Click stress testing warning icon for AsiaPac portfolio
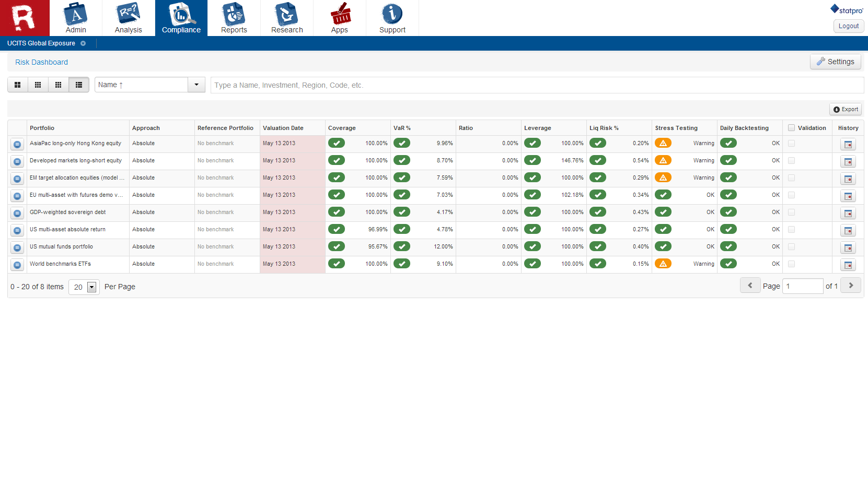Viewport: 868px width, 497px height. (x=663, y=143)
